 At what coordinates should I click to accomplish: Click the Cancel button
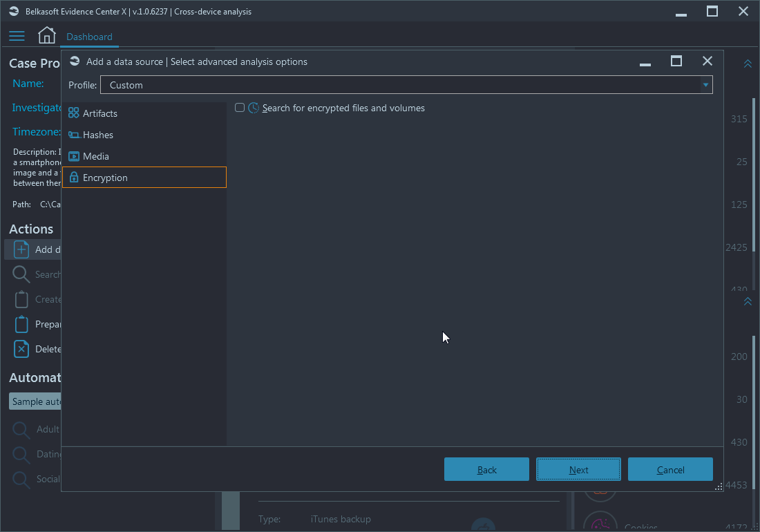[x=670, y=469]
